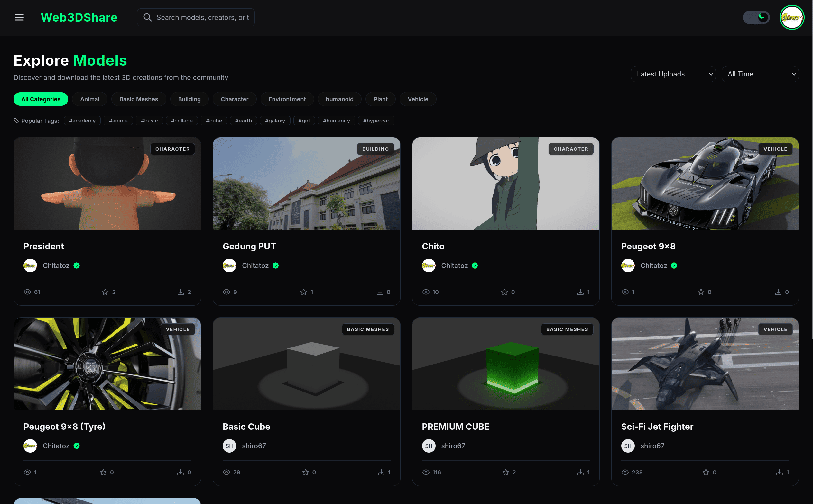Click the star icon on President card
813x504 pixels.
click(105, 292)
